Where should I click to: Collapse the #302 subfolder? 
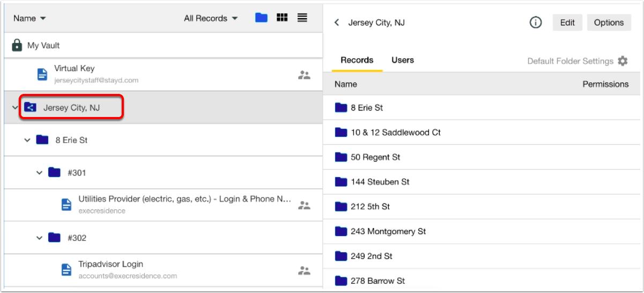(x=39, y=238)
